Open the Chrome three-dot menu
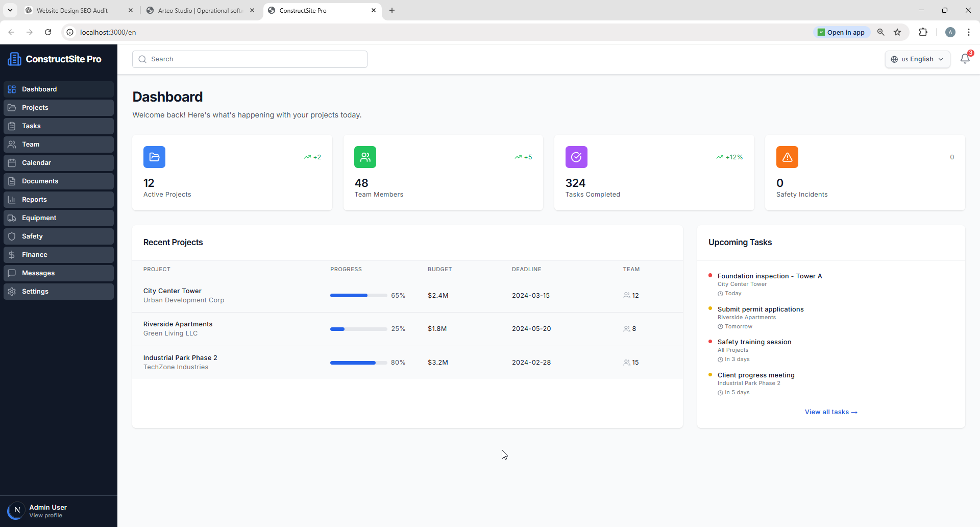 (x=968, y=32)
